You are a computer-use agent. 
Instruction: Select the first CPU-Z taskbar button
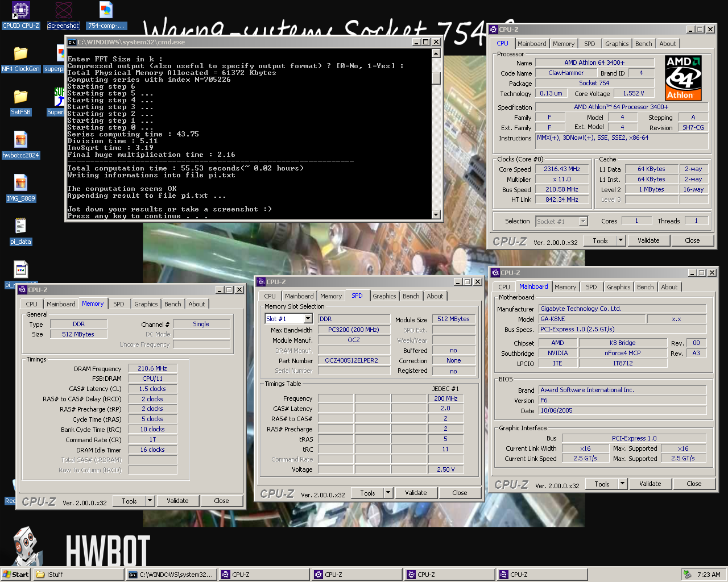point(264,575)
